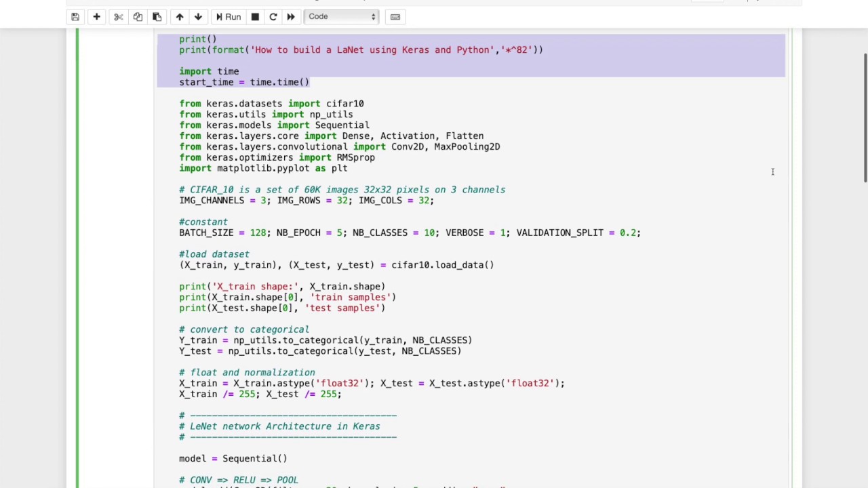The height and width of the screenshot is (488, 868).
Task: Click the print 'test samples' line
Action: click(x=282, y=308)
